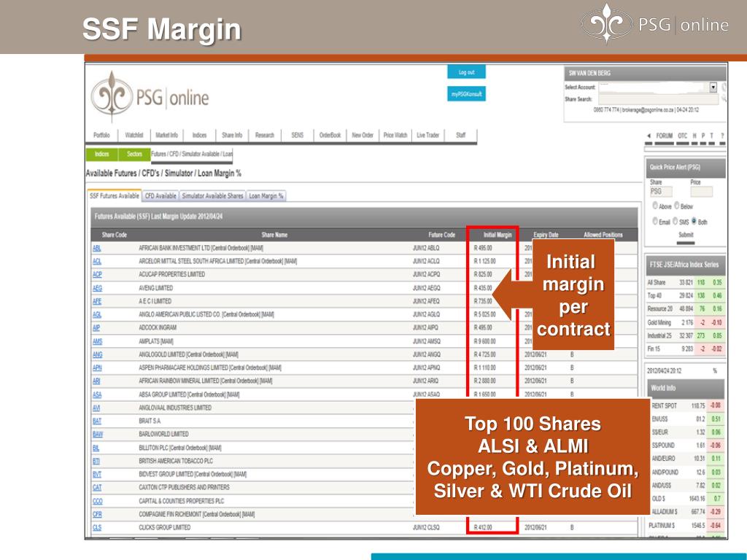Viewport: 747px width, 560px height.
Task: Click the quick alert Price field
Action: coord(701,192)
